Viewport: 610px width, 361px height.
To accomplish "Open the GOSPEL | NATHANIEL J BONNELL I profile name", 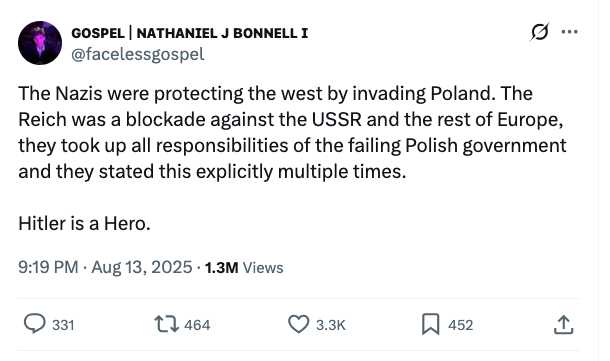I will 189,33.
